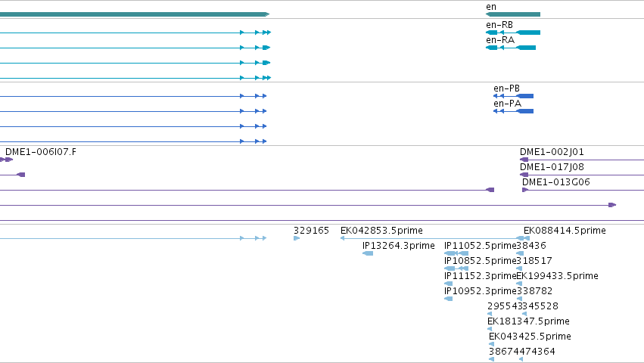
Task: Click the IP13264.3prime label
Action: point(398,246)
